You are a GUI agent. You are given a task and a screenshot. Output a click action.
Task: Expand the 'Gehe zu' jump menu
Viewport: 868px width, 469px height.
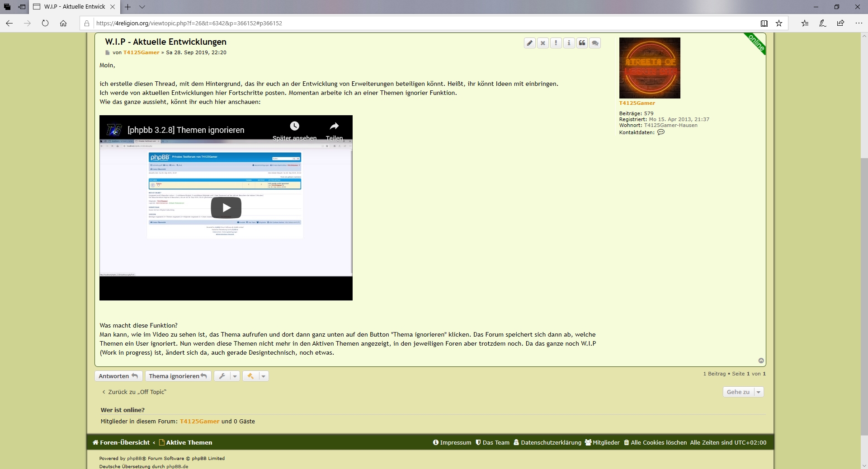tap(743, 392)
